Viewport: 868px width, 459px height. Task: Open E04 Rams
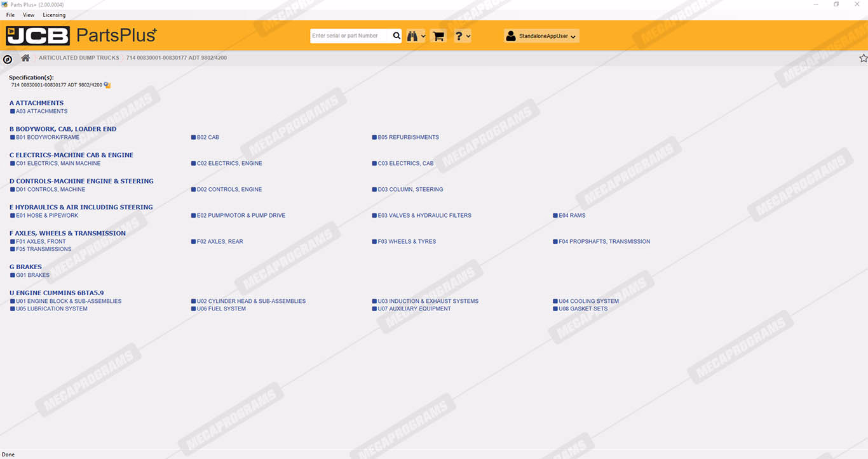[569, 215]
